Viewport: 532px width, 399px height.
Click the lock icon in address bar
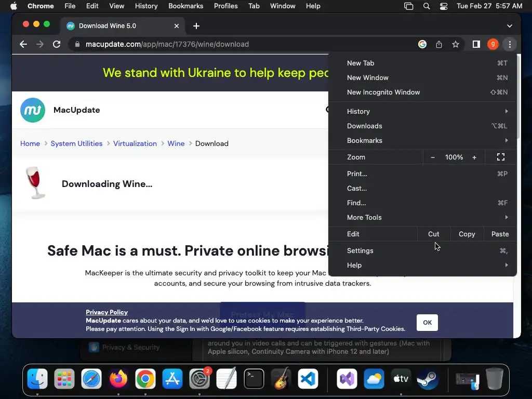(77, 44)
